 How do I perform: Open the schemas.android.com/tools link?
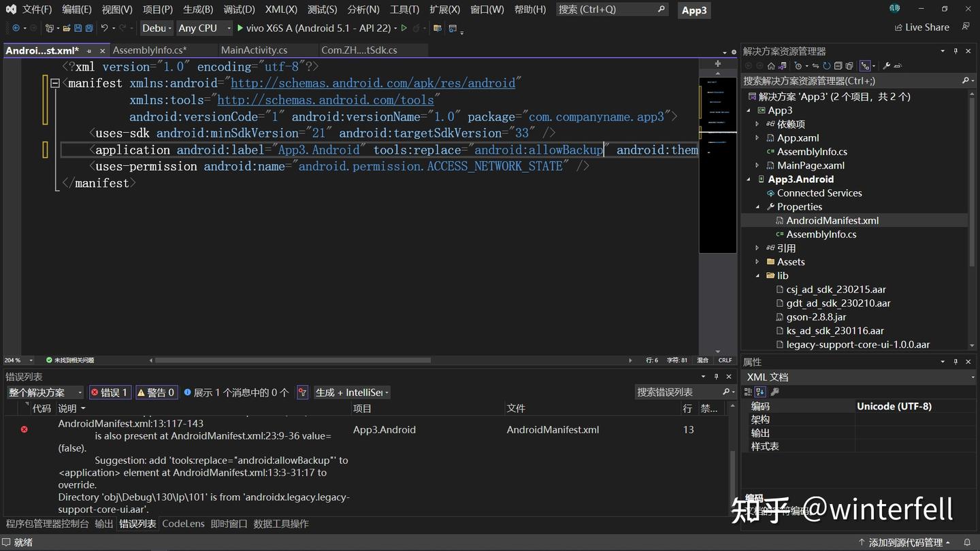pos(325,100)
